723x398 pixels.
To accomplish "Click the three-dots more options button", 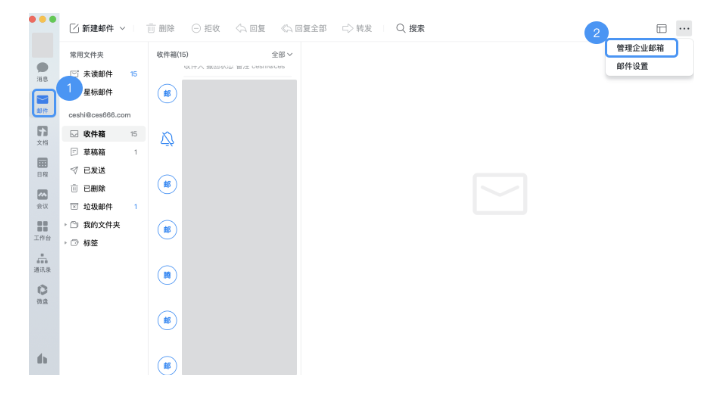I will pyautogui.click(x=684, y=29).
